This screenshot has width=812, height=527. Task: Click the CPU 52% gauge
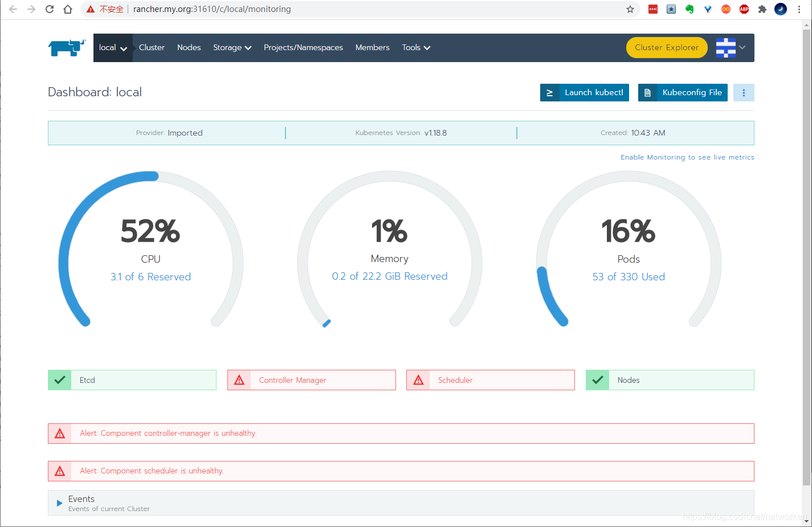point(151,250)
